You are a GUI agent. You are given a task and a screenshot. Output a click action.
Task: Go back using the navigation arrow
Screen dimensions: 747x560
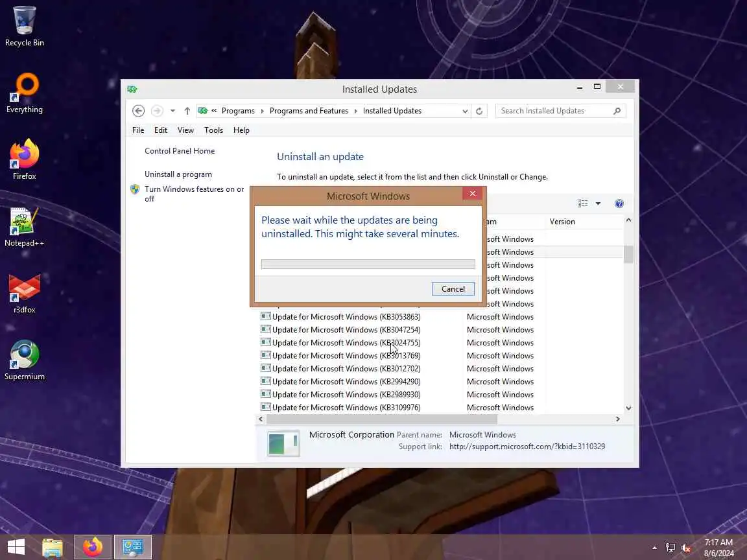[138, 111]
